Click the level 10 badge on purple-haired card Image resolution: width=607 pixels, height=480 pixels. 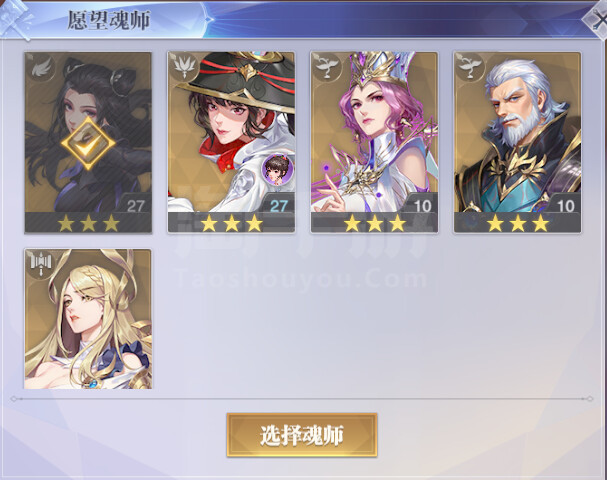(422, 205)
